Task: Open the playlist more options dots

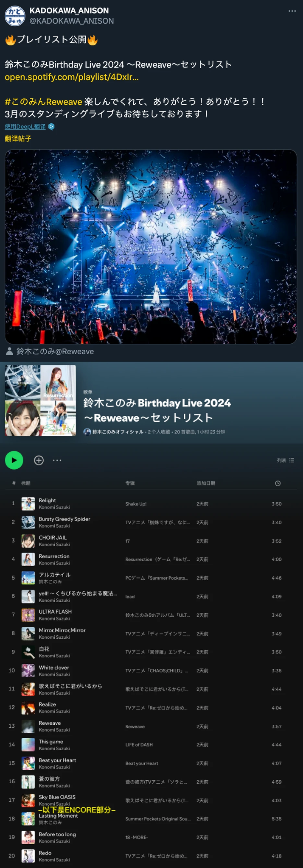Action: click(x=57, y=460)
